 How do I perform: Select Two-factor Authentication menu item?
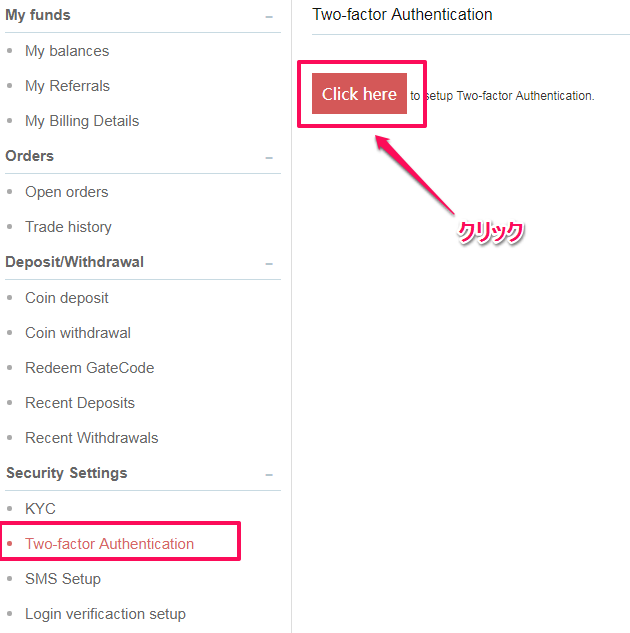click(109, 544)
